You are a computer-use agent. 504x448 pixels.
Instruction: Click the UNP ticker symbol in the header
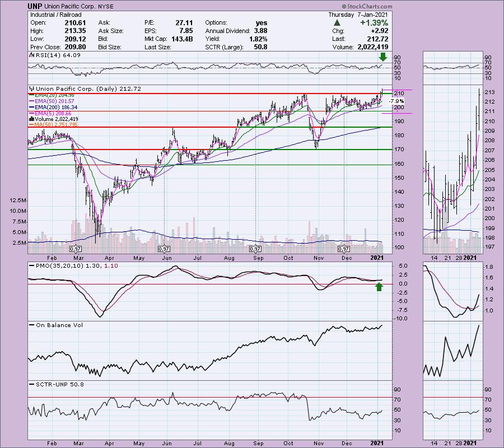(x=35, y=6)
